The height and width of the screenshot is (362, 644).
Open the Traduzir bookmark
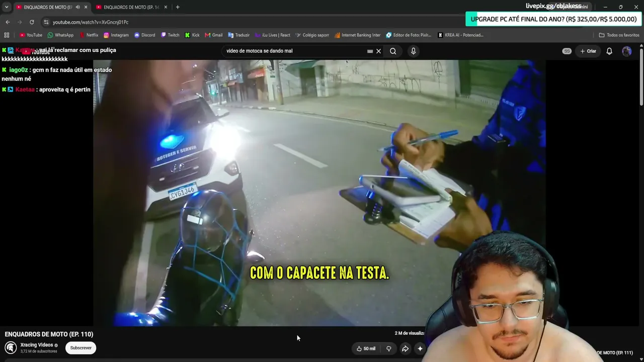tap(238, 35)
